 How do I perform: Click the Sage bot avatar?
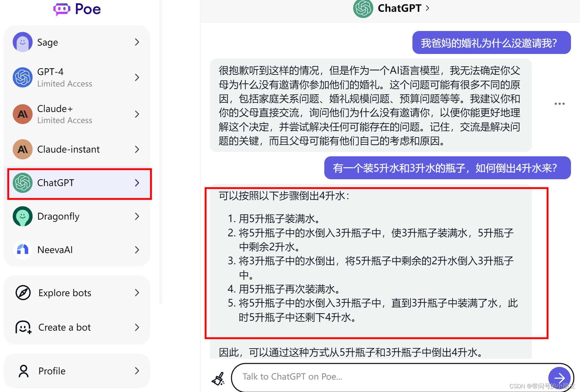click(23, 42)
